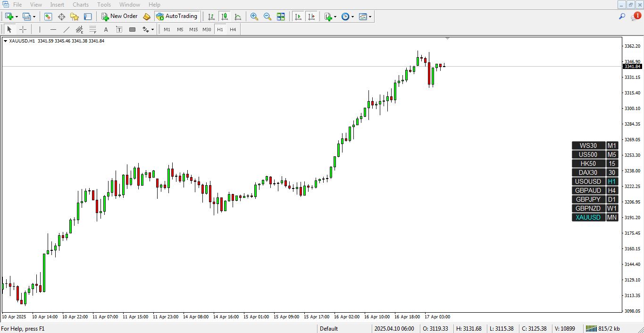Show the Market Watch window
Screen dimensions: 644x333
pos(48,17)
